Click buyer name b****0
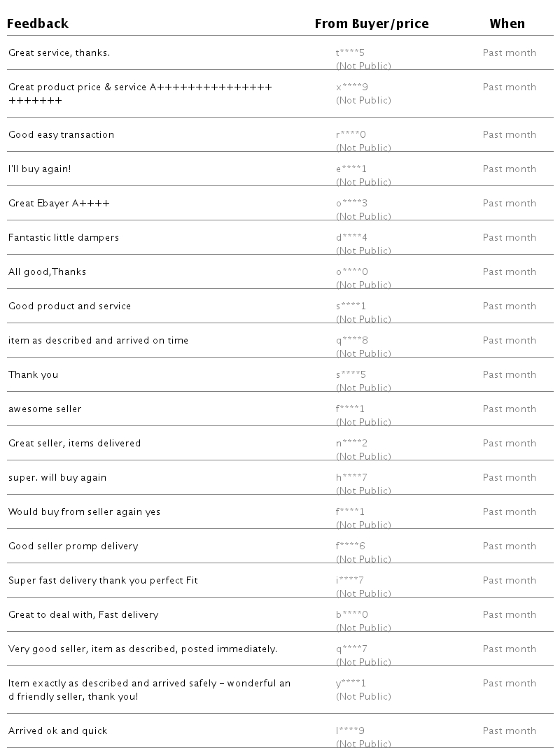 [352, 614]
